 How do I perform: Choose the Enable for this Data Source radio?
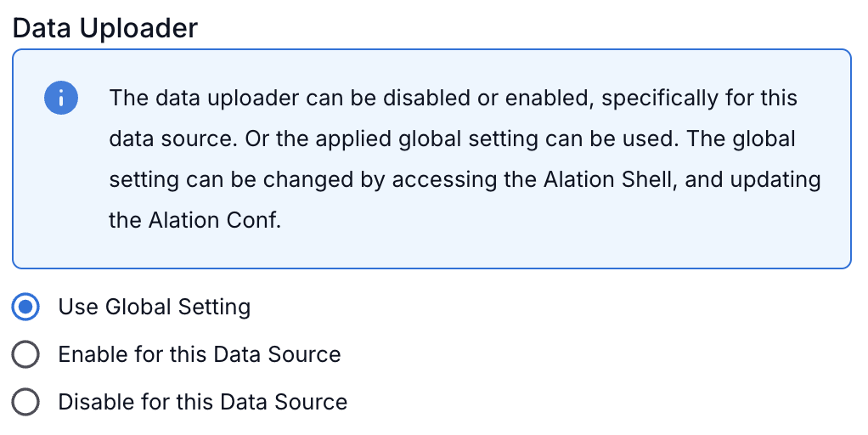pyautogui.click(x=26, y=354)
